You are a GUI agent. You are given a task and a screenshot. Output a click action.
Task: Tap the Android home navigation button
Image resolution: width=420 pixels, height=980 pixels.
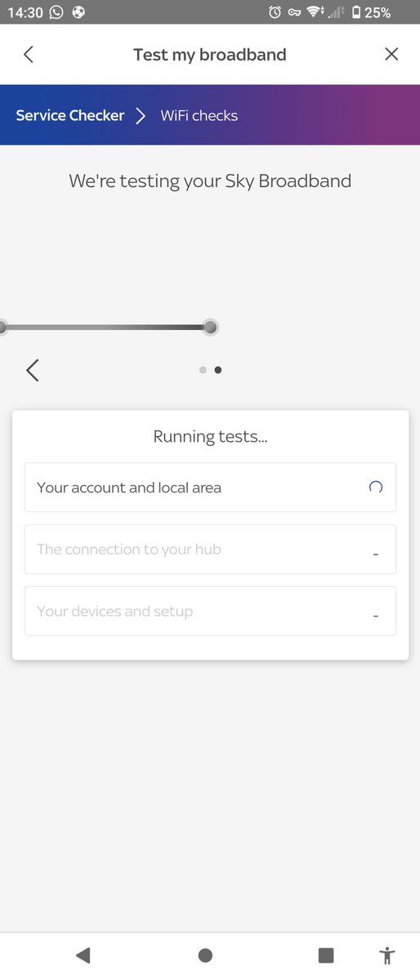click(x=205, y=955)
